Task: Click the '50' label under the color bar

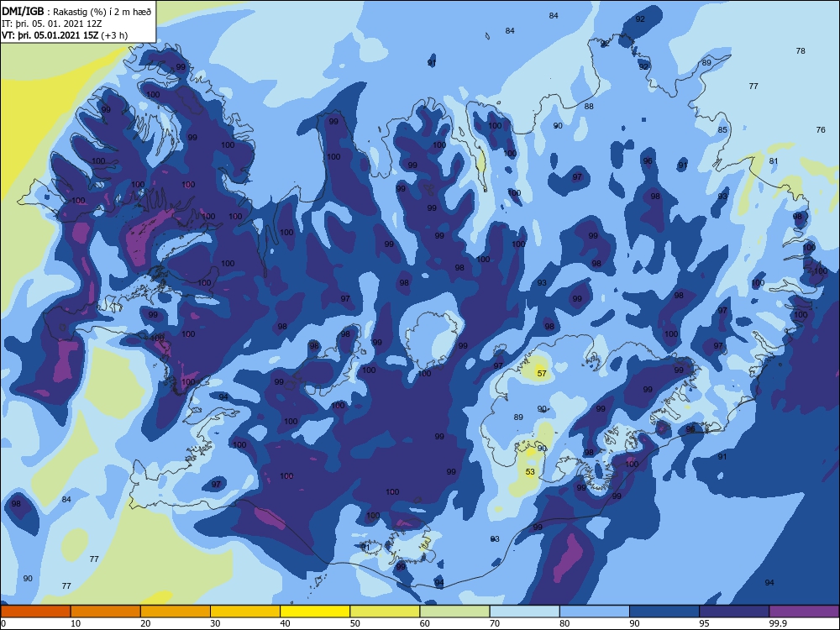Action: [355, 623]
